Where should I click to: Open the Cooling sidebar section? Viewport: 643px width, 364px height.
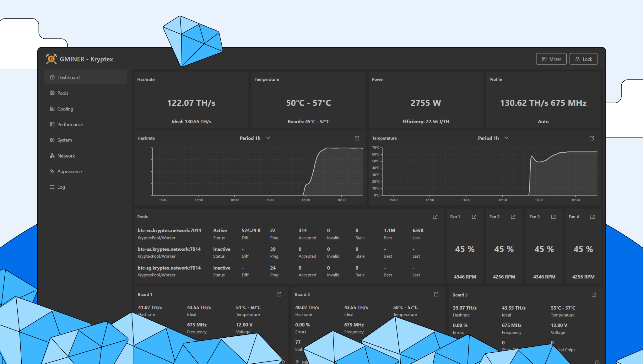coord(65,109)
